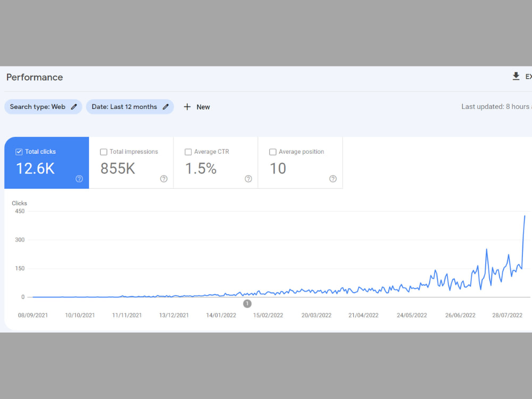The height and width of the screenshot is (399, 532).
Task: Check the Average CTR checkbox
Action: 188,152
